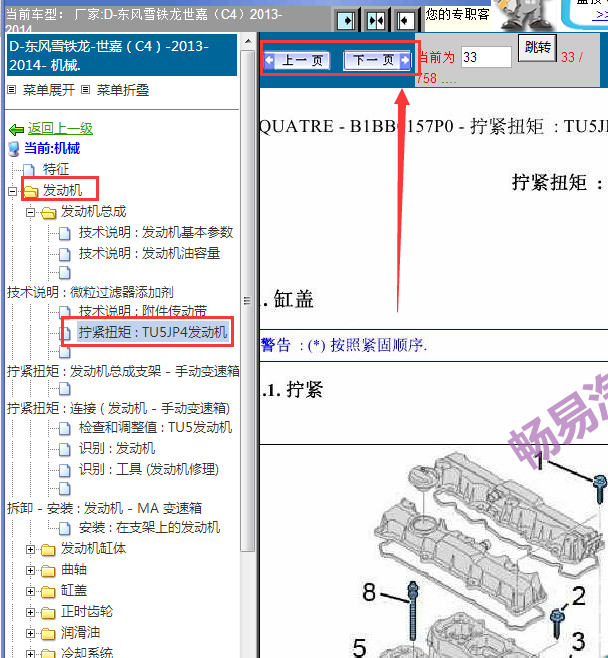Open 拧紧扭矩：连接（发动机 - 手动变速箱)

pyautogui.click(x=118, y=408)
